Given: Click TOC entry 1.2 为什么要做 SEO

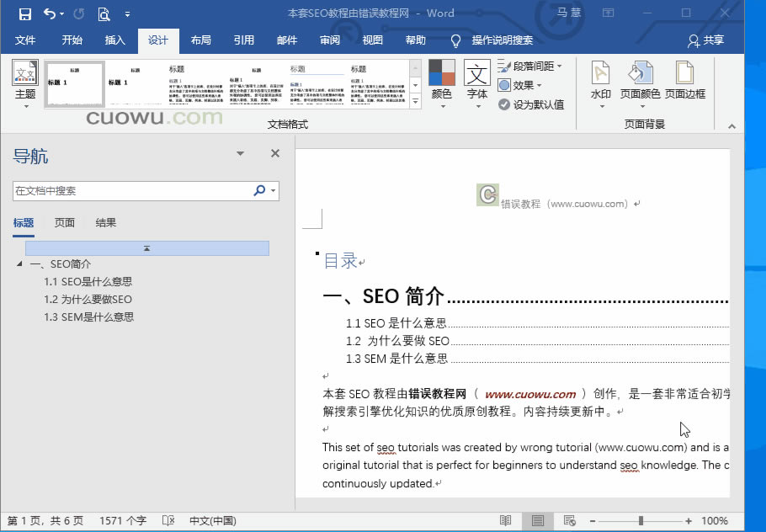Looking at the screenshot, I should (x=397, y=341).
